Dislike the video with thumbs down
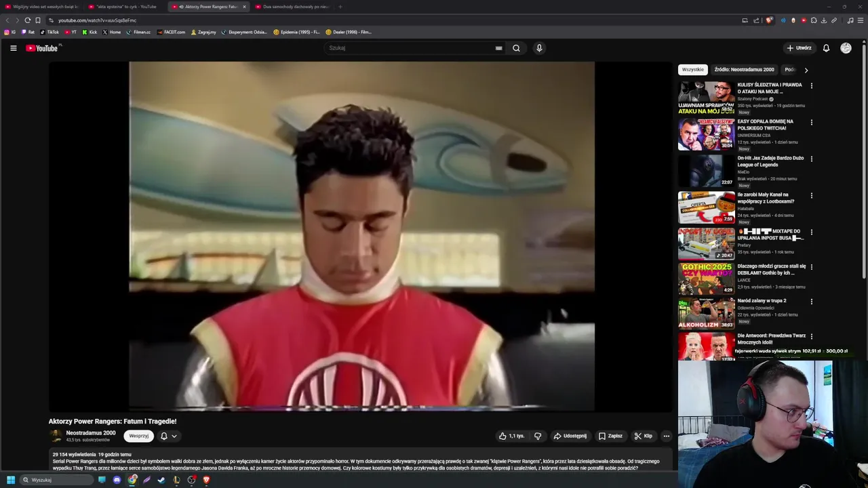The width and height of the screenshot is (868, 488). tap(538, 436)
